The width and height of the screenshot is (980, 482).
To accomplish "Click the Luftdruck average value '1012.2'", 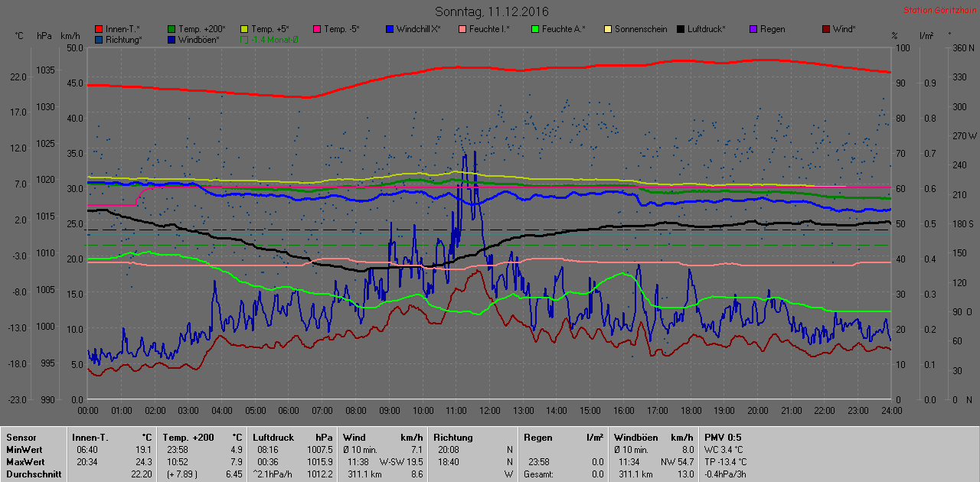I will pos(319,474).
